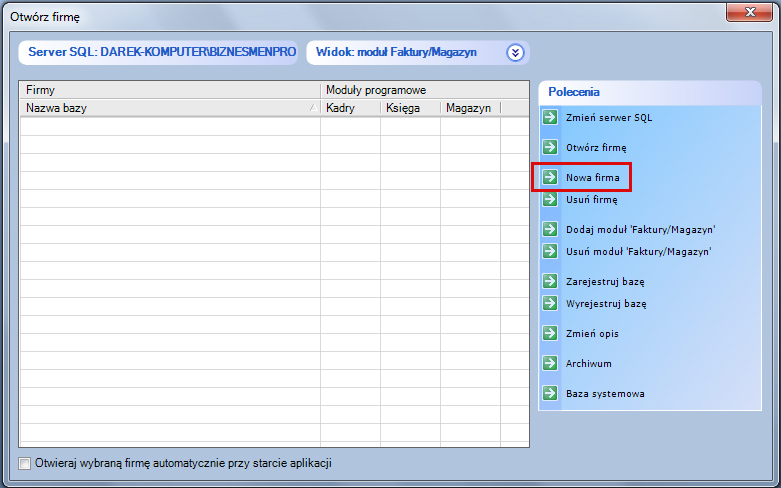The width and height of the screenshot is (781, 488).
Task: Expand the Widok module view dropdown chevron
Action: pos(515,52)
